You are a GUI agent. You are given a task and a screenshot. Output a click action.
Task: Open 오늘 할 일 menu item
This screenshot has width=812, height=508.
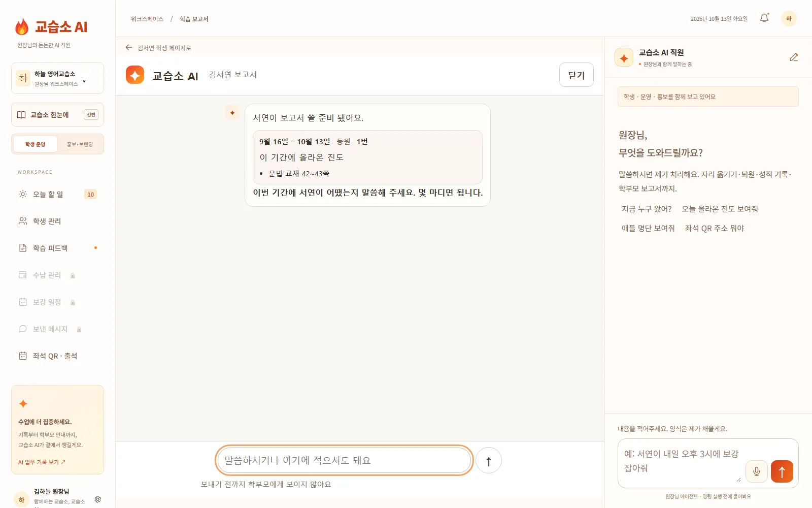coord(57,194)
